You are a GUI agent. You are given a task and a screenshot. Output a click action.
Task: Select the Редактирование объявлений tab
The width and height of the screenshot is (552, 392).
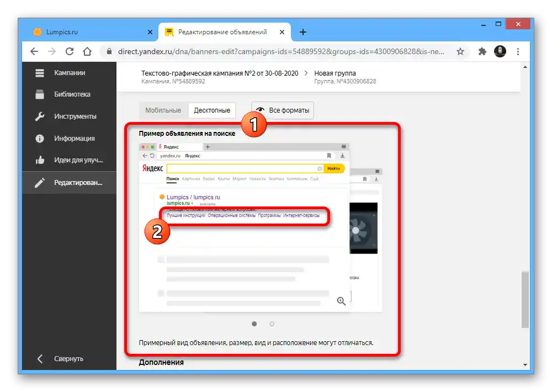[x=225, y=32]
